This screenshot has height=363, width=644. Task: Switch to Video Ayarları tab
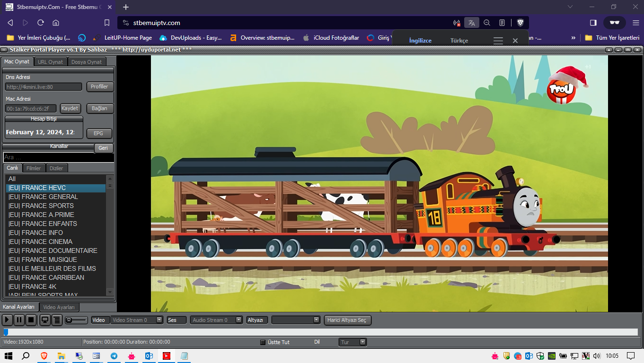click(59, 307)
